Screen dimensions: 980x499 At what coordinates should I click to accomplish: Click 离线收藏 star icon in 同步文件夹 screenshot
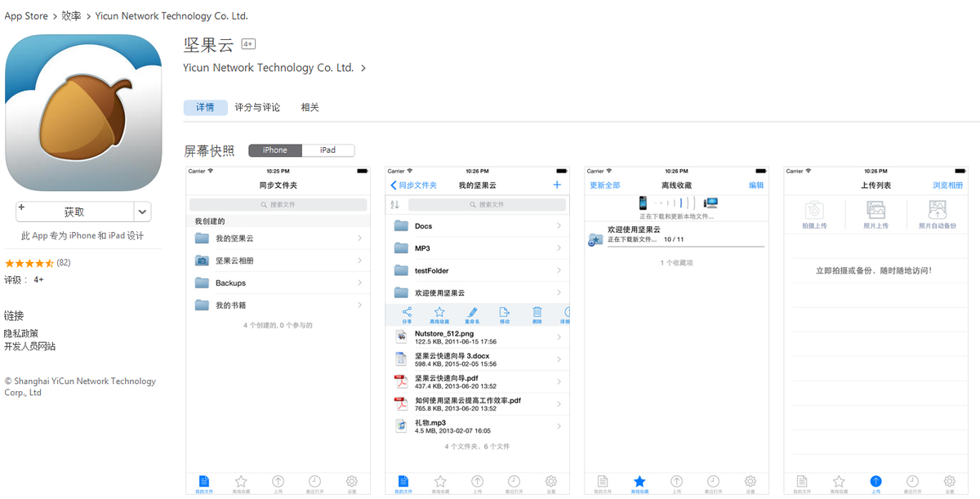click(x=241, y=482)
